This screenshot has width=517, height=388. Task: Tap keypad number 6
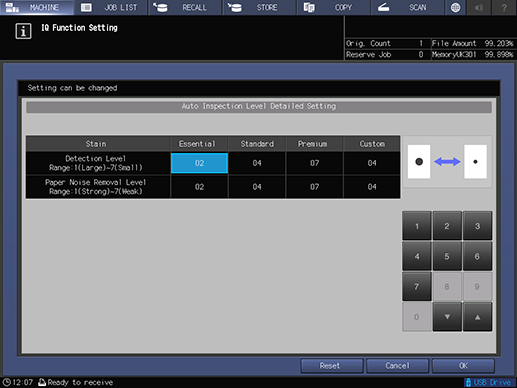pyautogui.click(x=477, y=256)
